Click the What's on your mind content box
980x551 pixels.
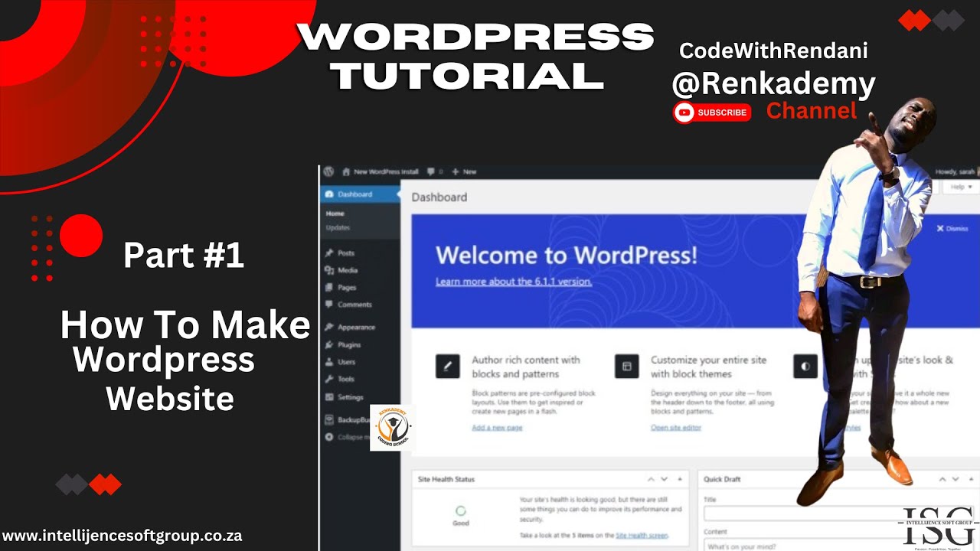(841, 546)
